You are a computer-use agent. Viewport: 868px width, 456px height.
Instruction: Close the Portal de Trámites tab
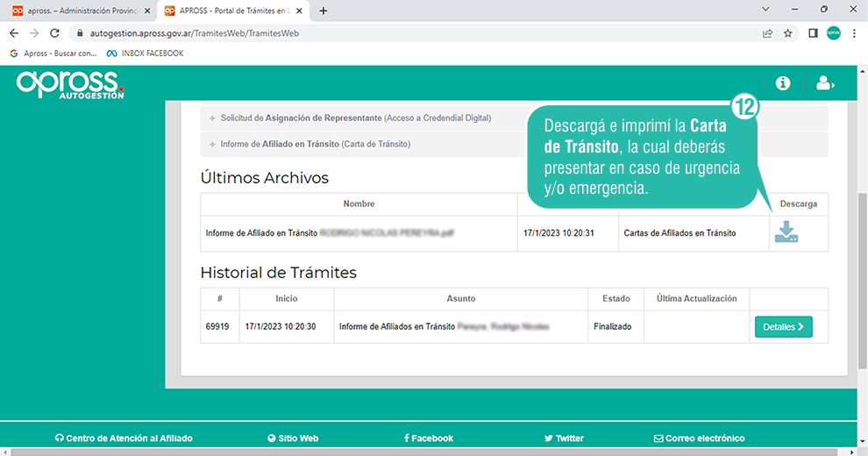299,11
